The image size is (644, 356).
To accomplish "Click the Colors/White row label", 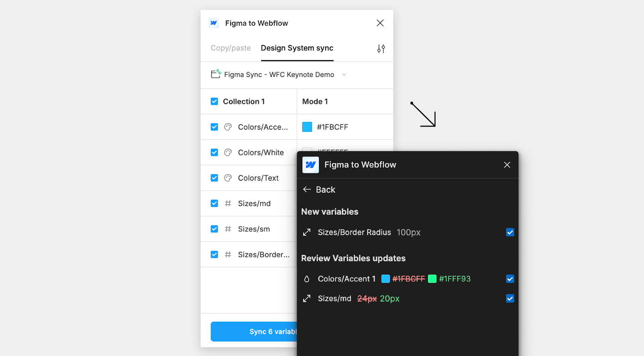I will [x=261, y=152].
